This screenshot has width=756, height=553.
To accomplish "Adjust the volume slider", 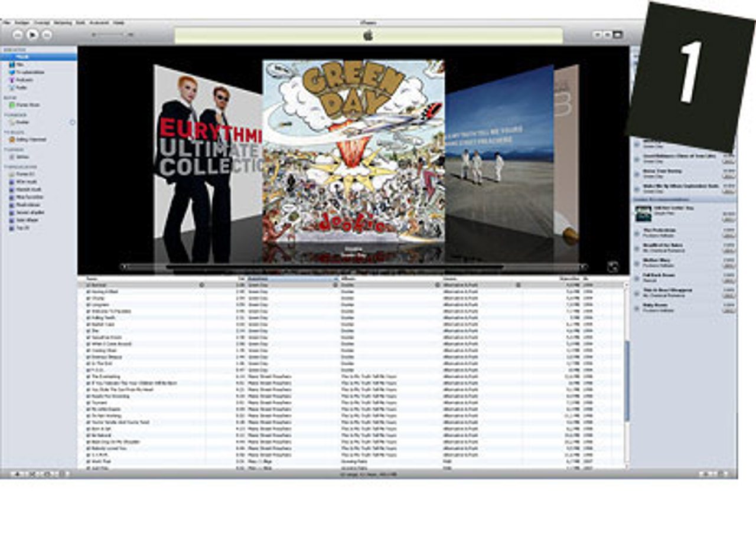I will click(x=111, y=35).
